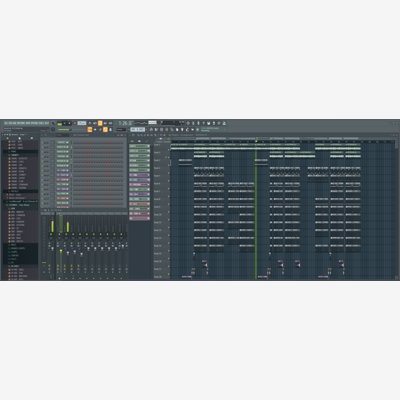Click the Play button
The width and height of the screenshot is (400, 400).
[x=64, y=123]
